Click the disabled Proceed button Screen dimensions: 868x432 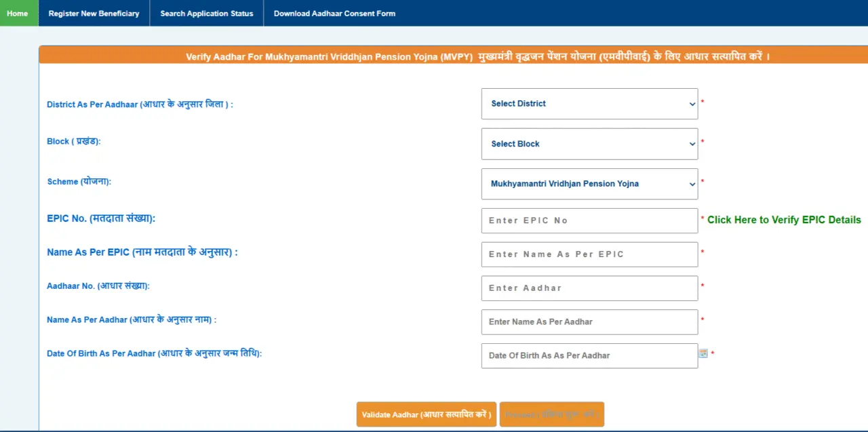pos(552,414)
